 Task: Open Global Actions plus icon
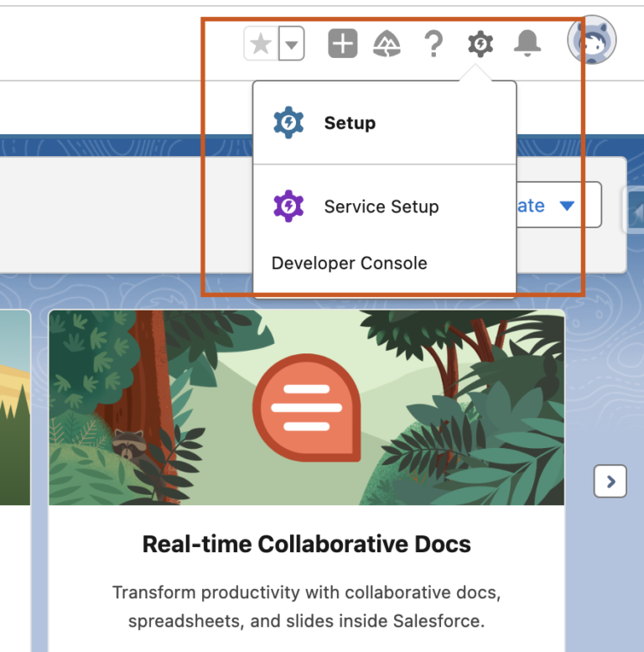coord(342,44)
